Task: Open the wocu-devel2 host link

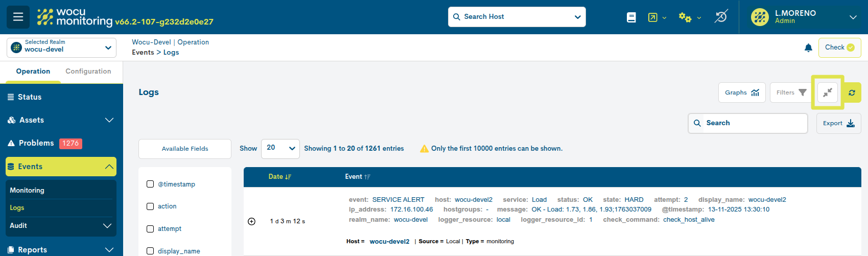Action: (x=389, y=242)
